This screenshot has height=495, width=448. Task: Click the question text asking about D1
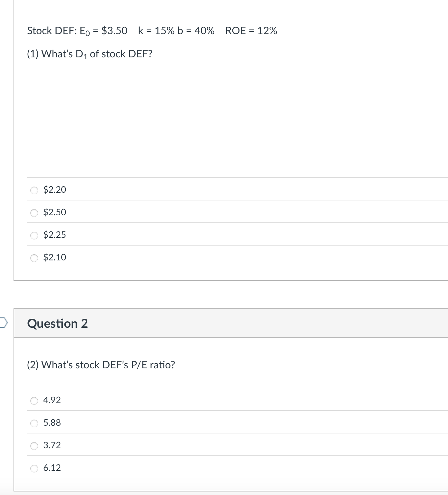pyautogui.click(x=90, y=54)
